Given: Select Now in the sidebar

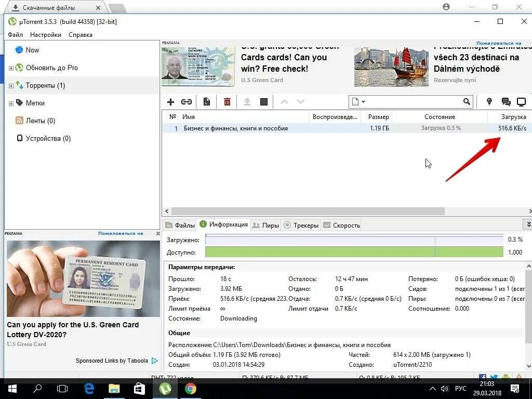Looking at the screenshot, I should tap(32, 50).
